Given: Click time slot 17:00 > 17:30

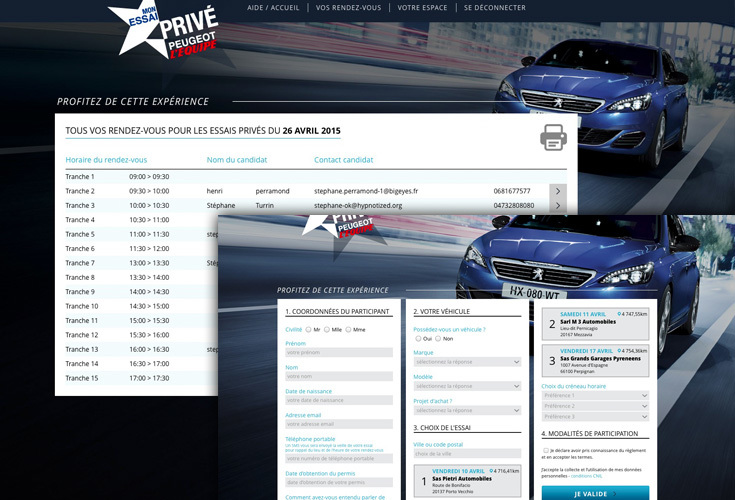Looking at the screenshot, I should pos(149,378).
